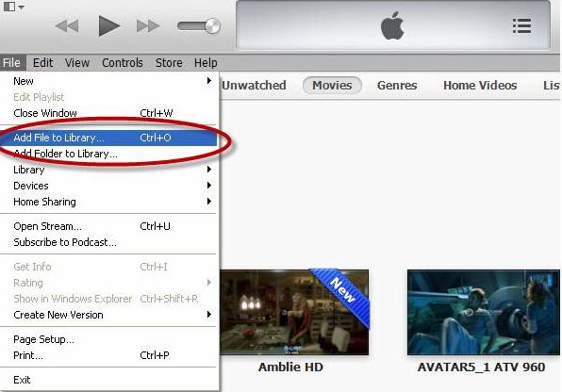Viewport: 562px width, 392px height.
Task: Open the Up Next list icon
Action: coord(521,25)
